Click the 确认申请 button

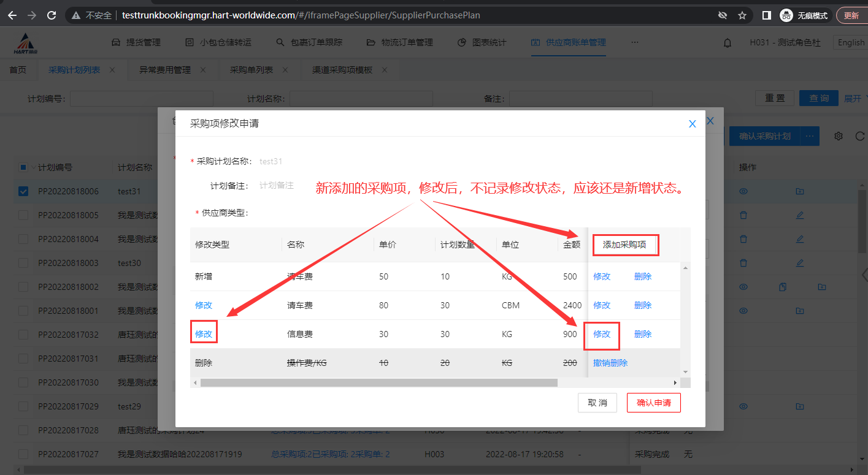[x=653, y=403]
